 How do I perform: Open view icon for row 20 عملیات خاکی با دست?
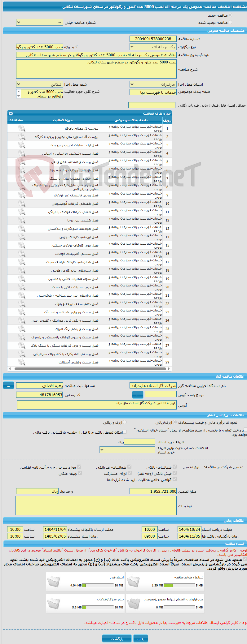point(22,287)
